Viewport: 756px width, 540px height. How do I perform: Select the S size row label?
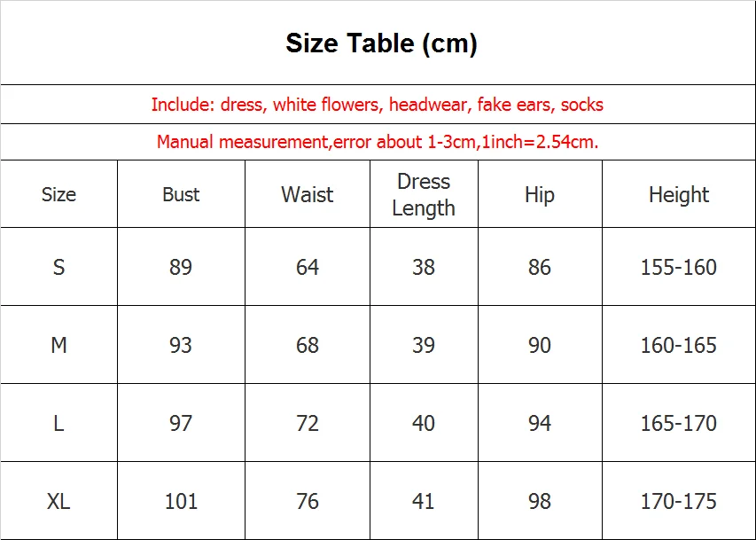(58, 267)
